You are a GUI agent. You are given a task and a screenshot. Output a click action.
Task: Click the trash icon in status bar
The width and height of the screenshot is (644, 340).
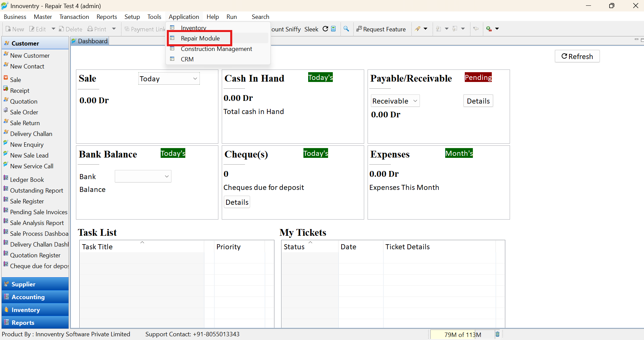(498, 334)
